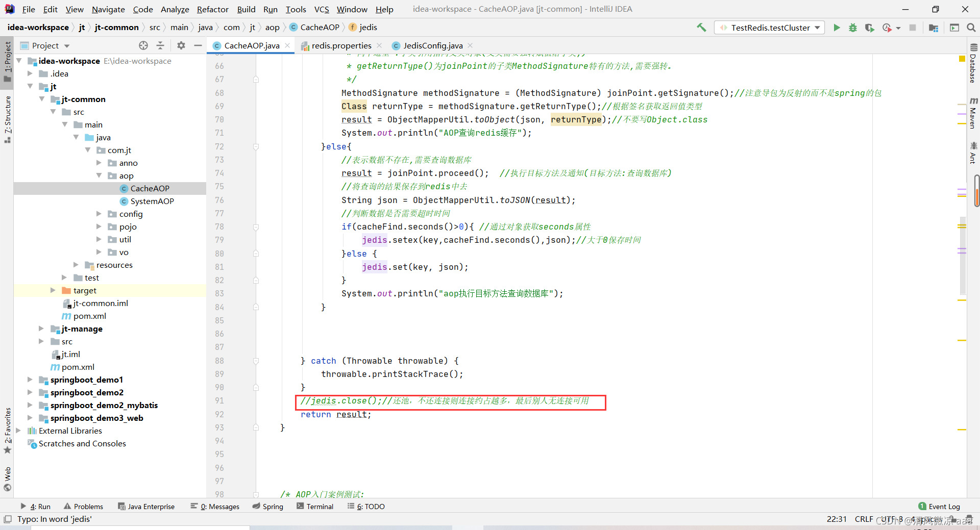Viewport: 980px width, 530px height.
Task: Open Project Structure icon
Action: point(934,28)
